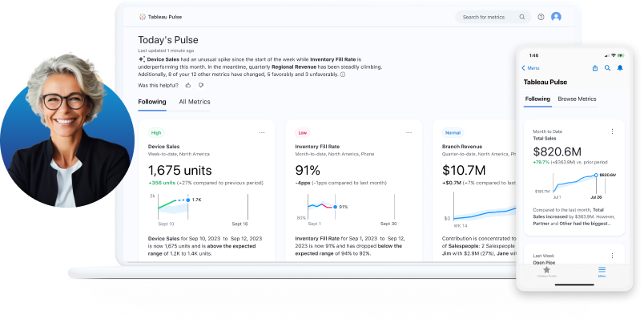Select the Following tab on phone
This screenshot has width=644, height=319.
click(537, 99)
